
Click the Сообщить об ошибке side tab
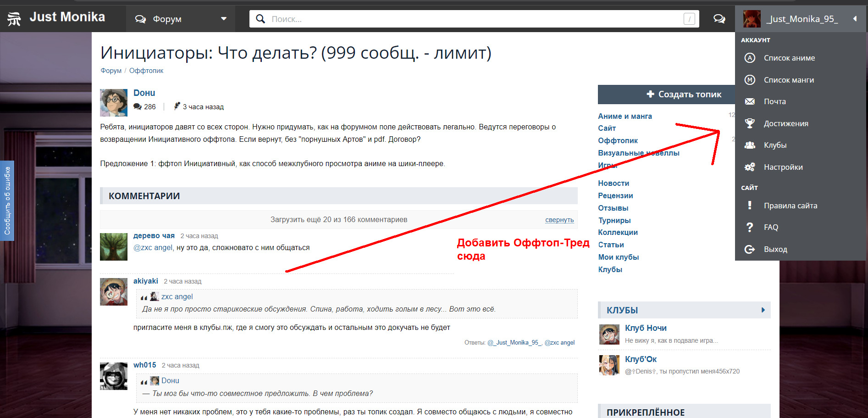coord(7,201)
